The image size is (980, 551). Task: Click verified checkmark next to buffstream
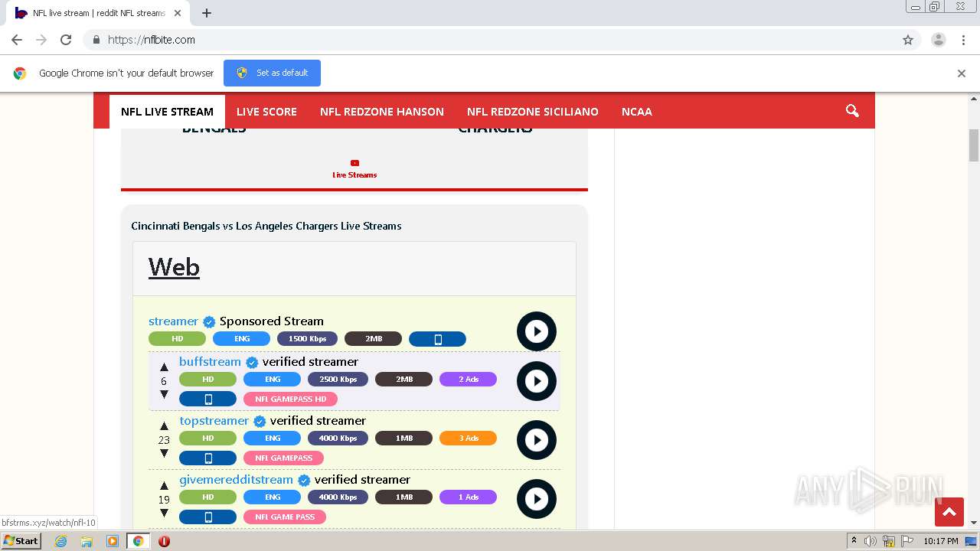252,363
